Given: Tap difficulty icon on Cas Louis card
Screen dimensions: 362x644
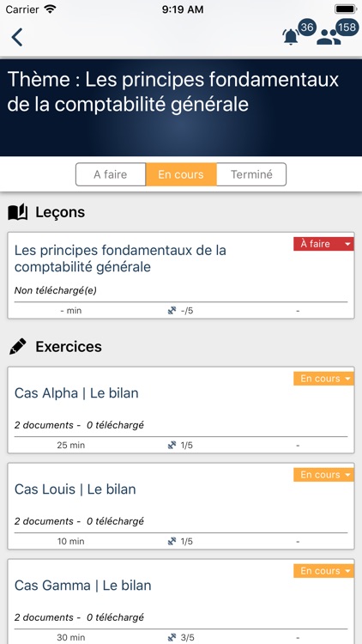Looking at the screenshot, I should click(x=172, y=541).
